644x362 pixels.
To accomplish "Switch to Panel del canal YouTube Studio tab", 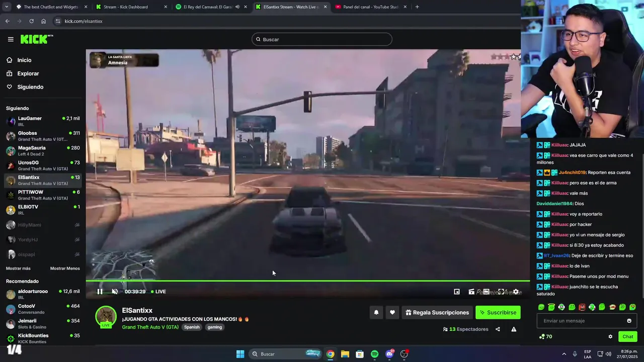I will (370, 7).
